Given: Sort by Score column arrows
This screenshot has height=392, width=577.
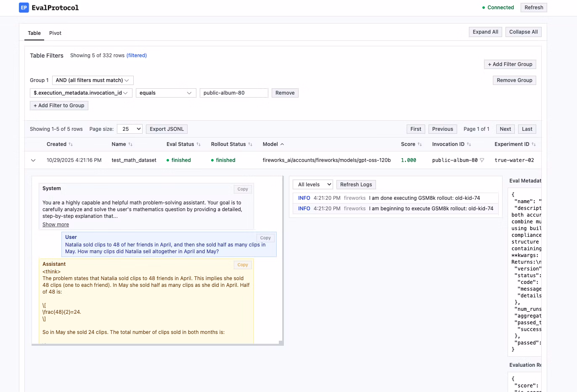Looking at the screenshot, I should (420, 144).
